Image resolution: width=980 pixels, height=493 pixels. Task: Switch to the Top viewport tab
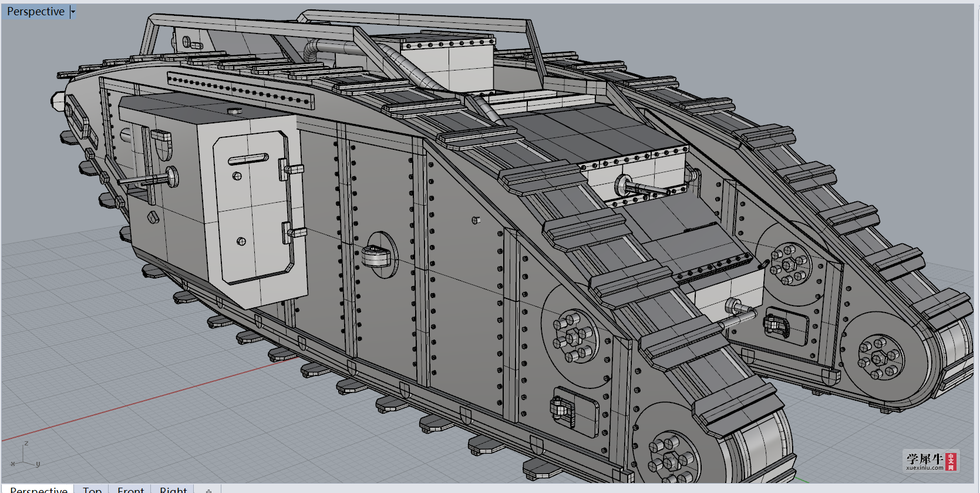tap(92, 489)
